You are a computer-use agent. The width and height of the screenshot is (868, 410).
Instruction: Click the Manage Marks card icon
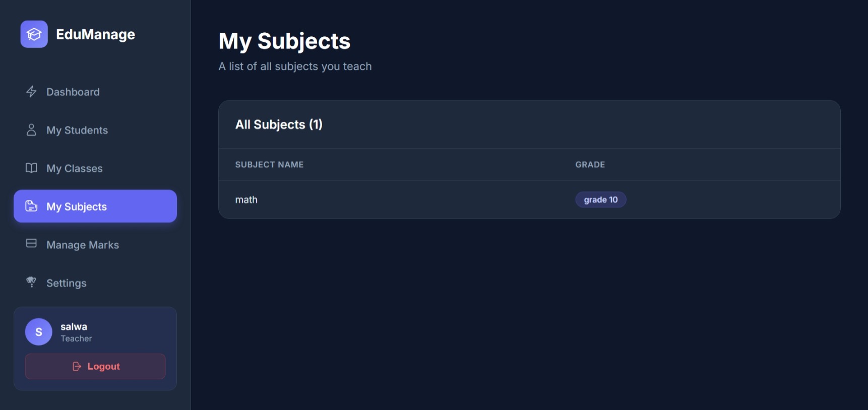point(31,244)
